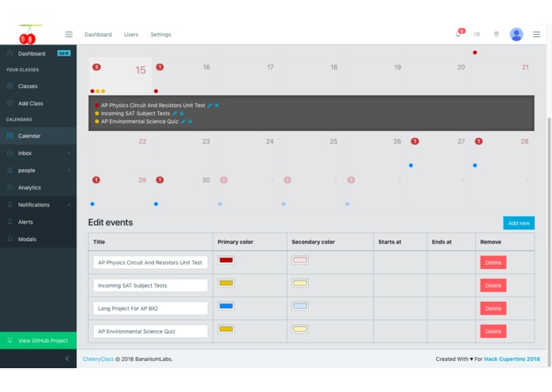Click the list icon in header
The image size is (552, 392).
coord(477,34)
